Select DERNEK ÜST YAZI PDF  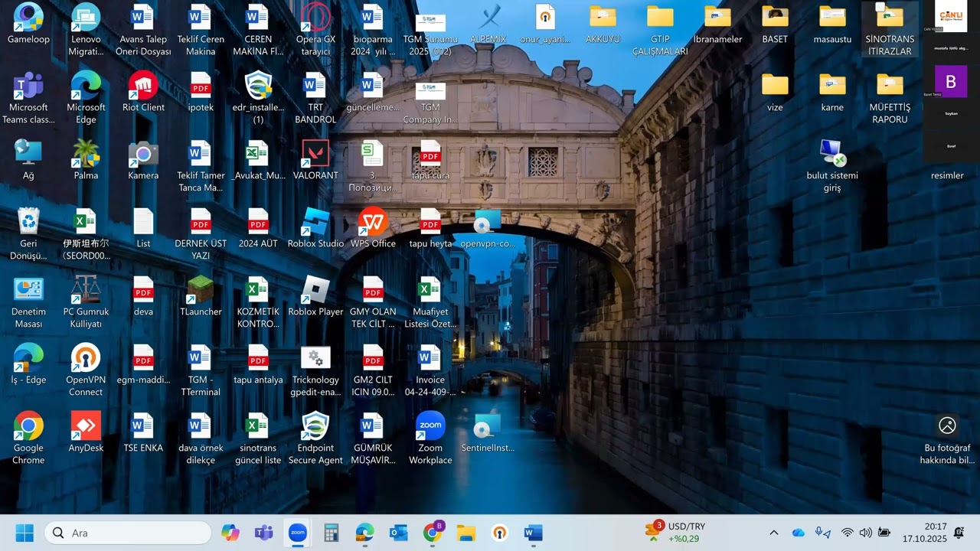tap(201, 235)
